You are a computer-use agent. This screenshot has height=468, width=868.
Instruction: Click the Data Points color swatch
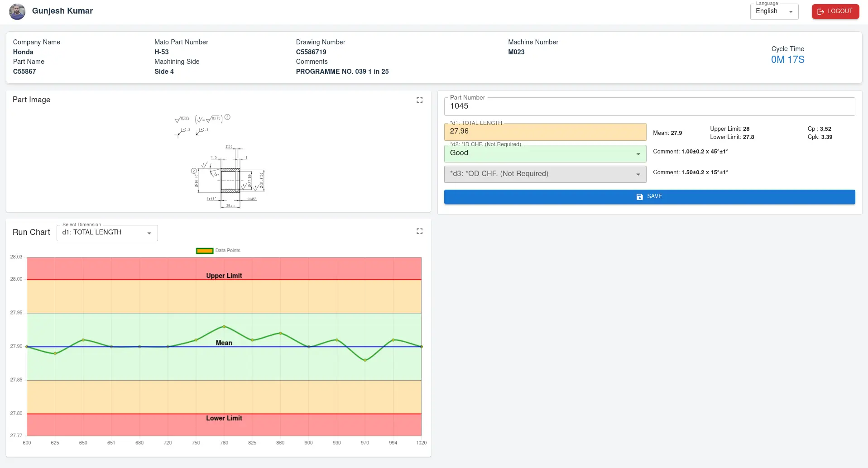coord(204,250)
